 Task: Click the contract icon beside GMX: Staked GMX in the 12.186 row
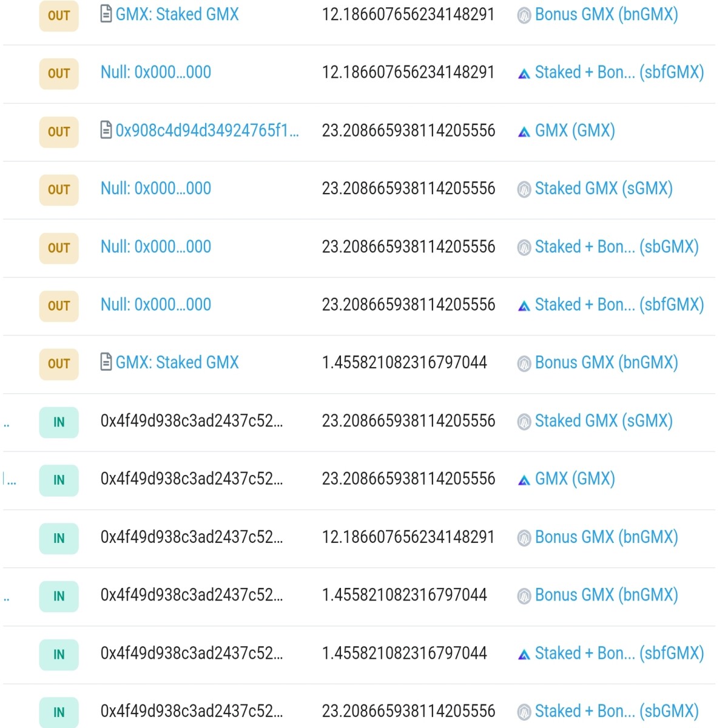106,14
